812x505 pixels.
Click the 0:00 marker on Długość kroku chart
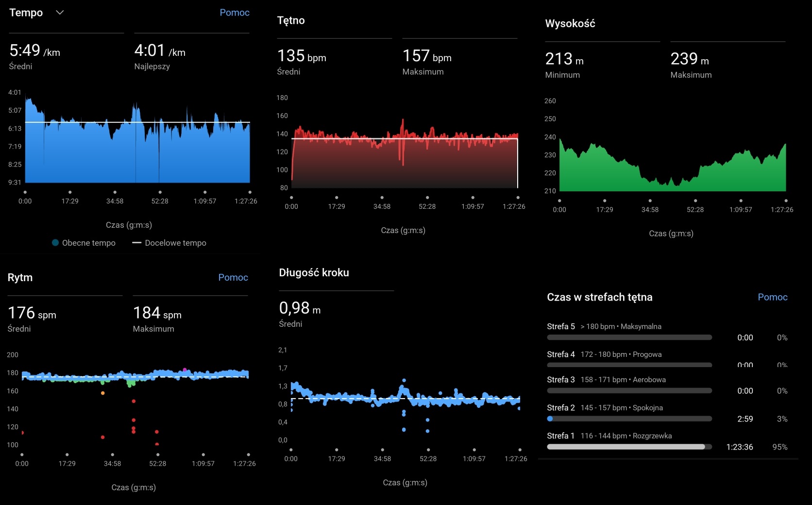pyautogui.click(x=291, y=450)
